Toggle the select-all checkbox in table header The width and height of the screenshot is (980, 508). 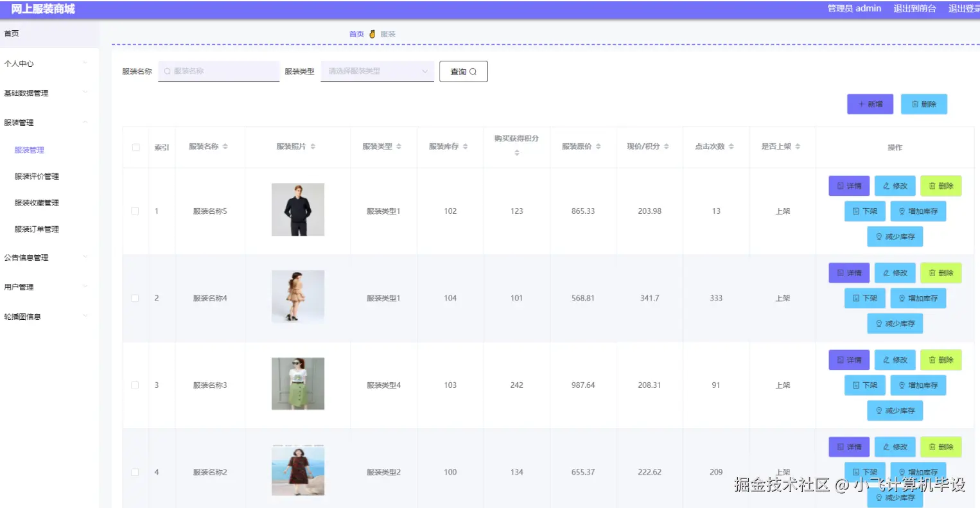136,147
